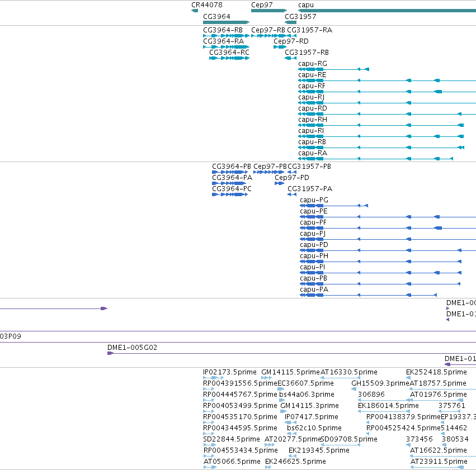
Task: Select feature 375761
Action: [x=450, y=411]
